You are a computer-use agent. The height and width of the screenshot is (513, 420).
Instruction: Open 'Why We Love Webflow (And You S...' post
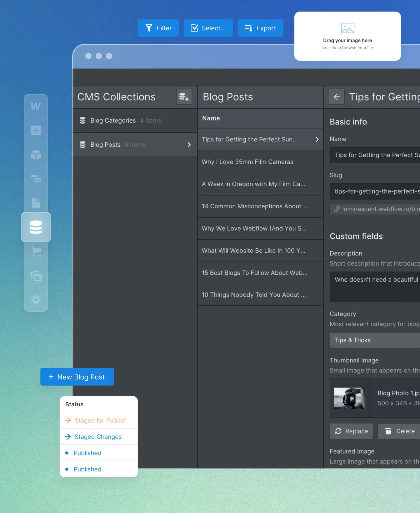click(x=260, y=228)
